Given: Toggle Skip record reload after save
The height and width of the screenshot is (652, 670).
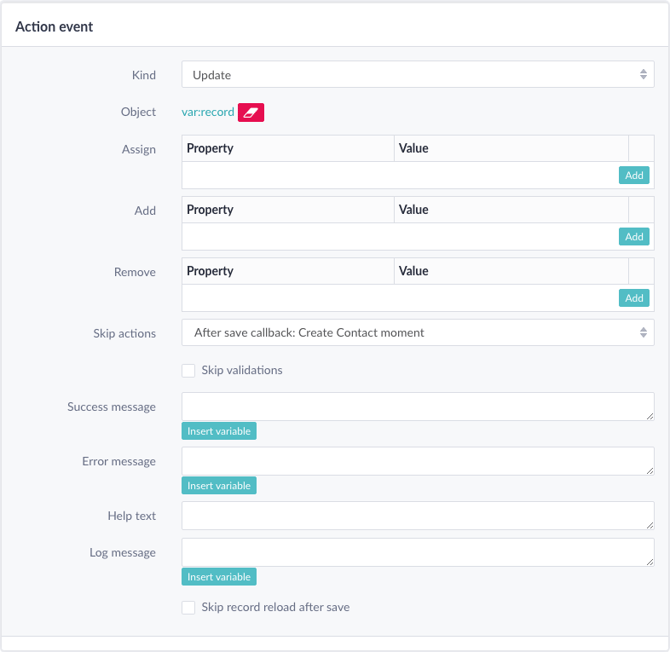Looking at the screenshot, I should tap(188, 608).
